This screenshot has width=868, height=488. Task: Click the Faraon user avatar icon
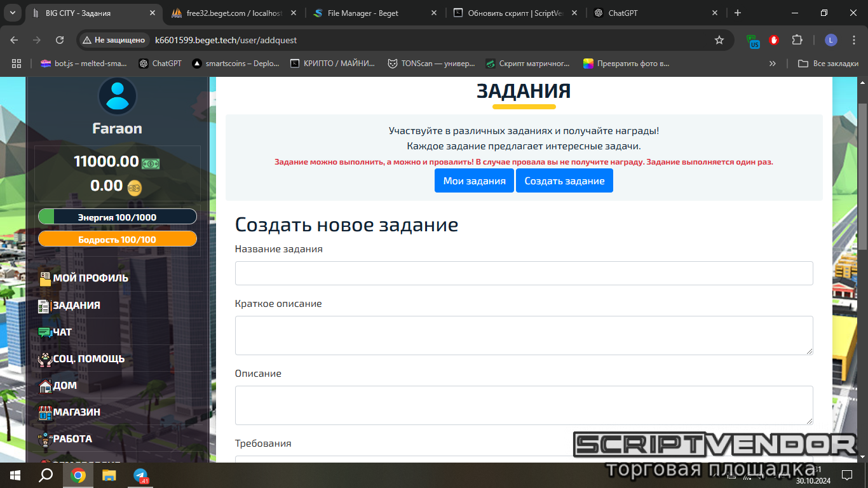click(118, 96)
